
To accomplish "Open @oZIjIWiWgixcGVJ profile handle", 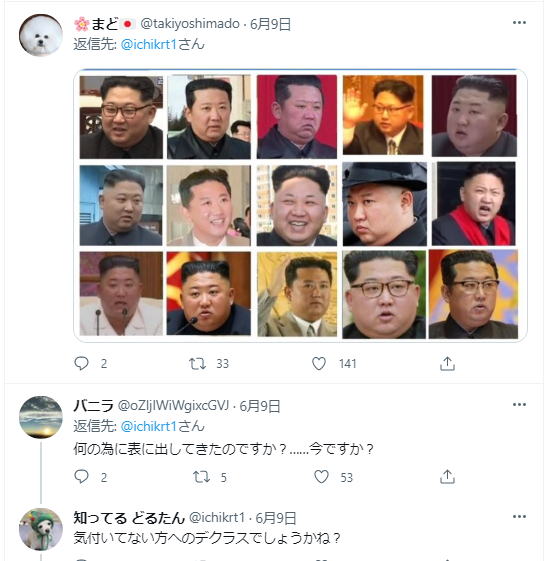I will (x=173, y=406).
